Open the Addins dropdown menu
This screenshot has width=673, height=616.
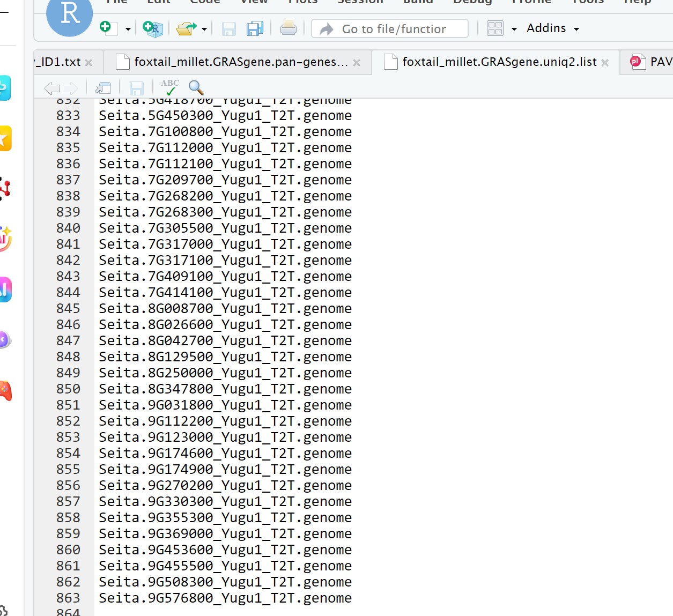tap(553, 28)
